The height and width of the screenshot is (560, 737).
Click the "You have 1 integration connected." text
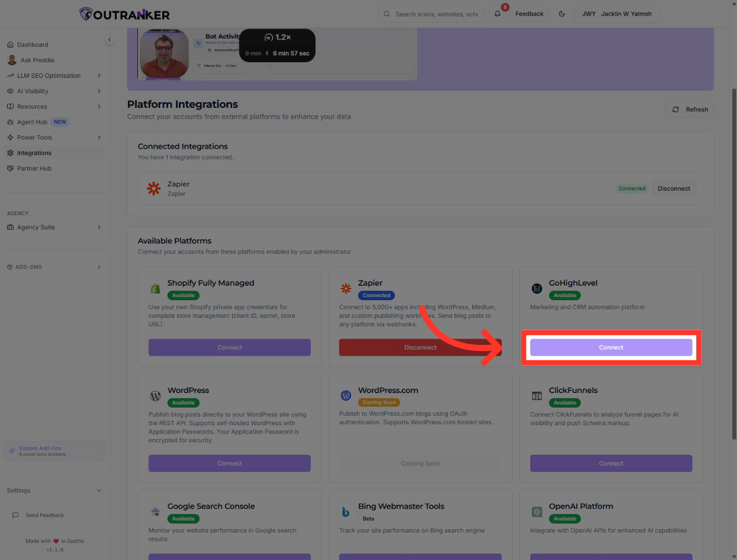tap(186, 158)
